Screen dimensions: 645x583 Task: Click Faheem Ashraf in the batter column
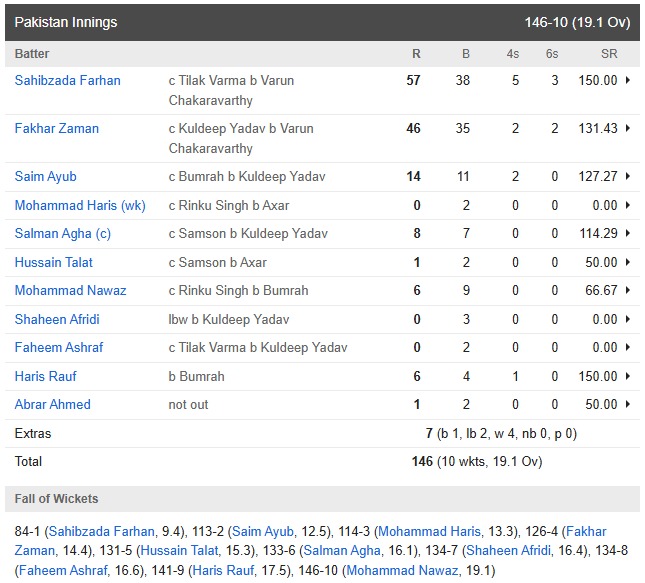(59, 348)
